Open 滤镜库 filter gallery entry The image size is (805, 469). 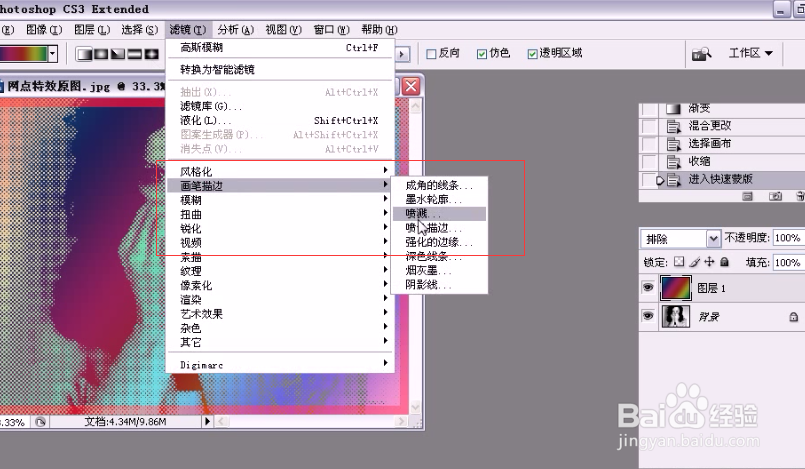click(280, 106)
